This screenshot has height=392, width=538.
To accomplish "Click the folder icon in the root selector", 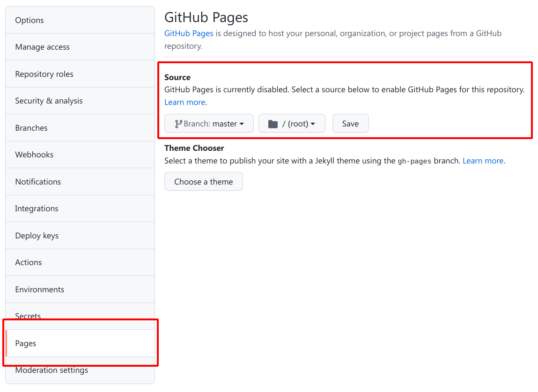I will 274,123.
